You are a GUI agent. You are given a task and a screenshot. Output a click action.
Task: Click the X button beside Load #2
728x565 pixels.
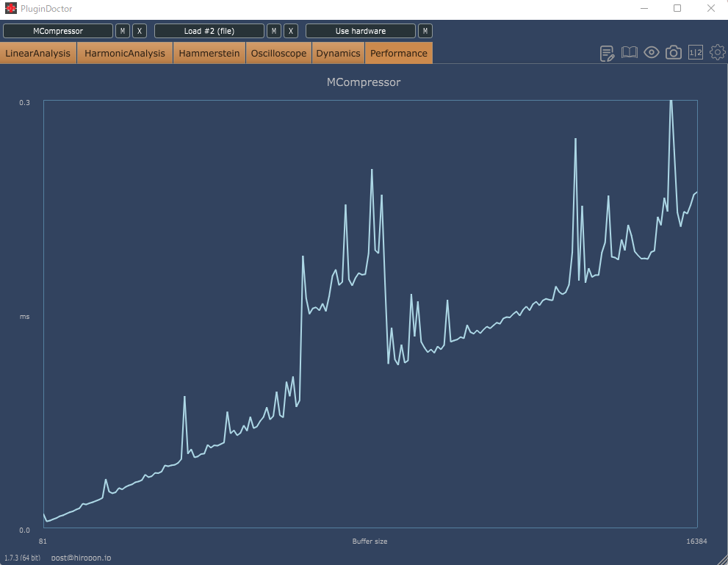(x=291, y=31)
